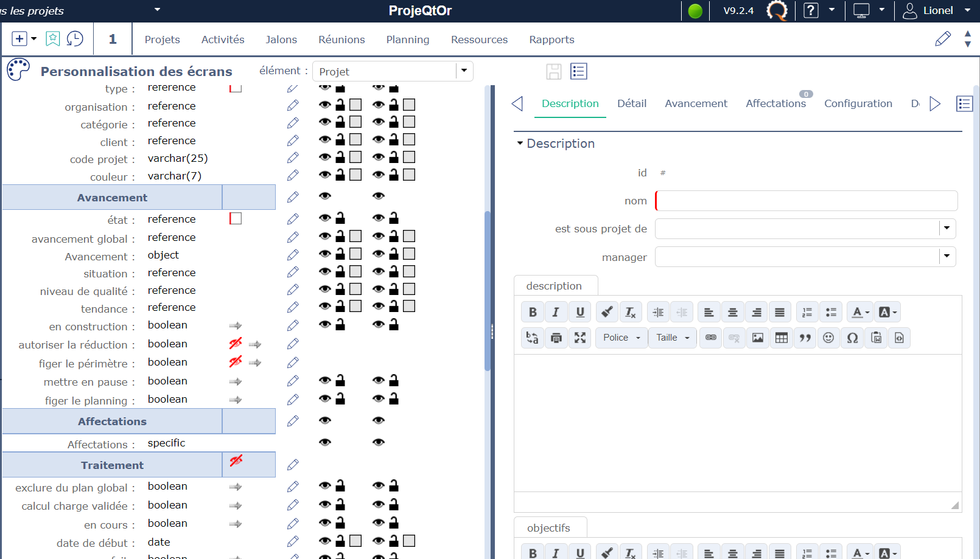This screenshot has width=980, height=559.
Task: Maximize the description editor with fullscreen icon
Action: [x=579, y=338]
